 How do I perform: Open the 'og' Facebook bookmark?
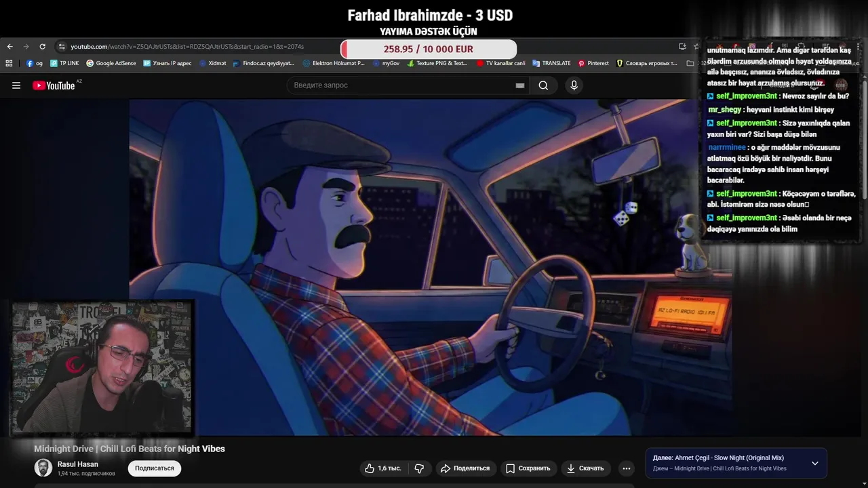point(35,63)
